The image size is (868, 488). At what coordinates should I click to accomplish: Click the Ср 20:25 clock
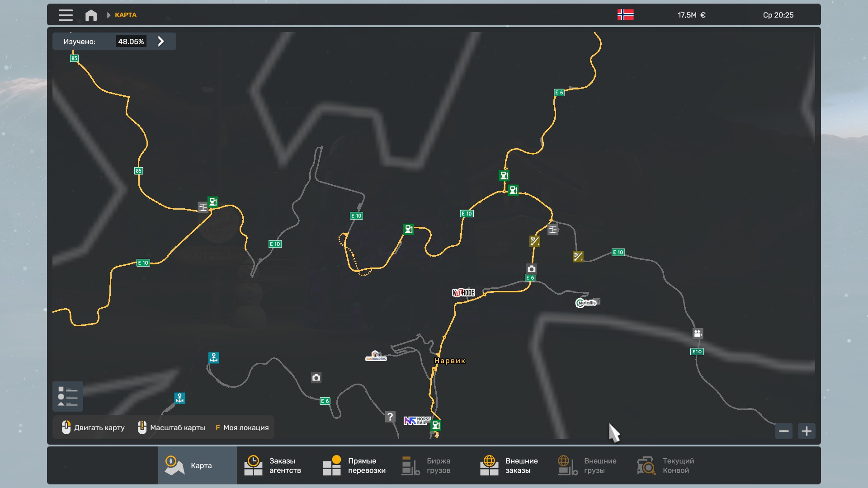[778, 15]
